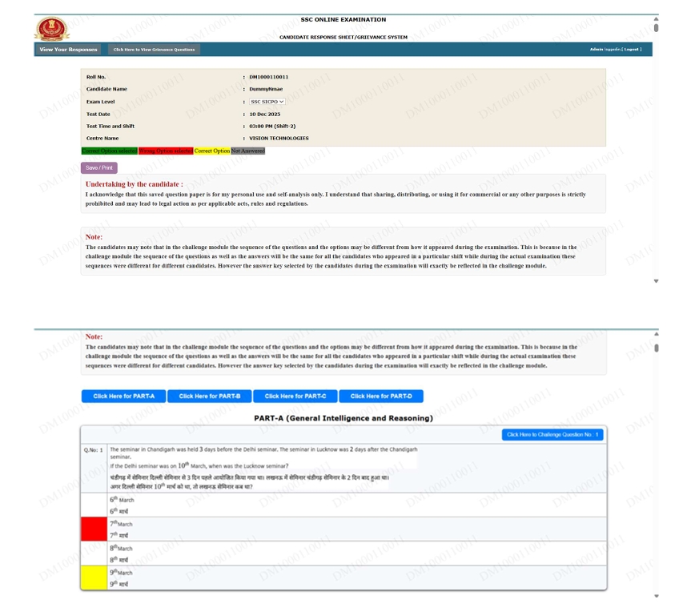Screen dimensions: 687x616
Task: Click the yellow cell beside 9th March
Action: 93,578
